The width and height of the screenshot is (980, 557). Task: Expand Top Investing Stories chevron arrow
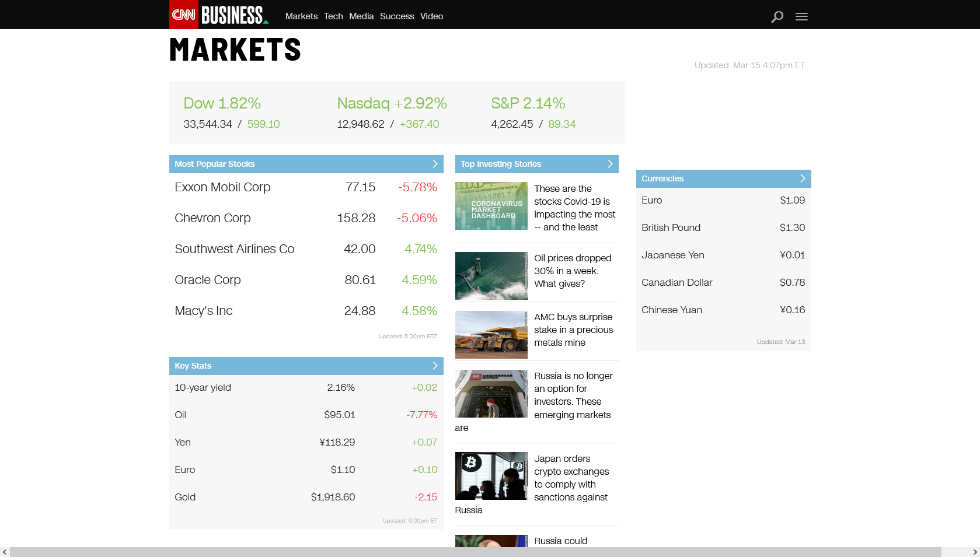click(x=610, y=164)
